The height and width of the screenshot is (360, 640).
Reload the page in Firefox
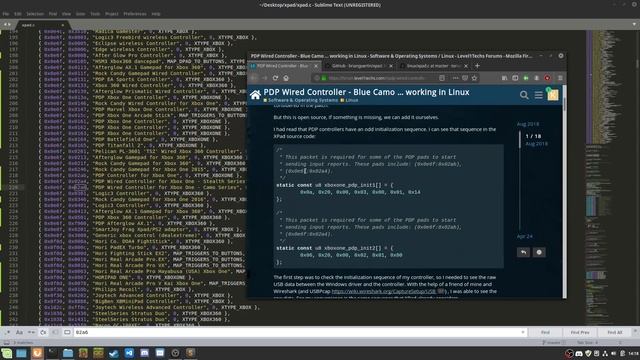click(276, 78)
